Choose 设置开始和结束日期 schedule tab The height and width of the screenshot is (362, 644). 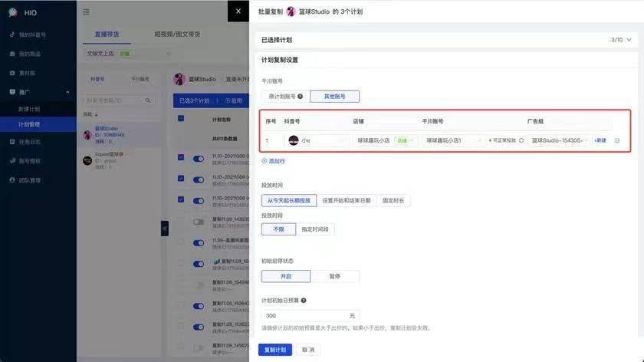[x=346, y=200]
